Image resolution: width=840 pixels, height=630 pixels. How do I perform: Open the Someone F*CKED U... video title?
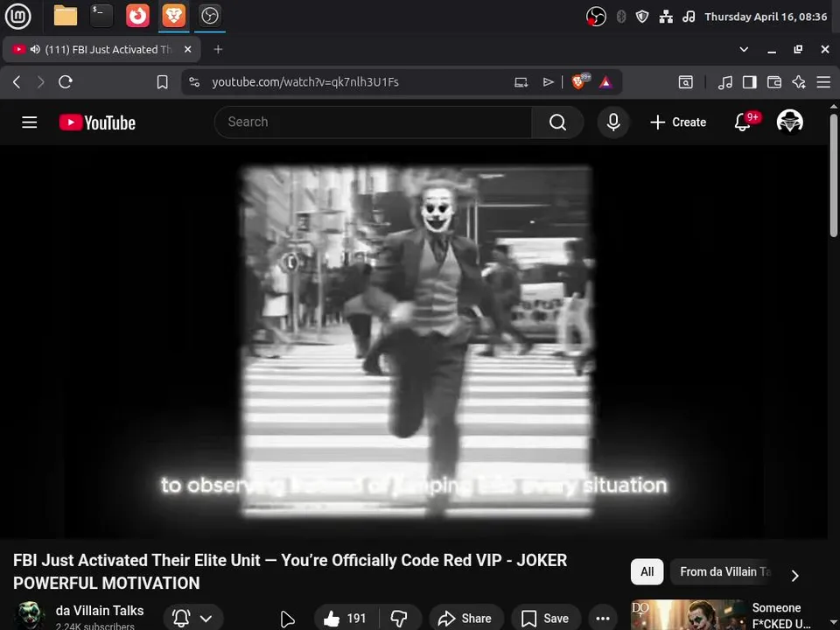click(x=781, y=615)
